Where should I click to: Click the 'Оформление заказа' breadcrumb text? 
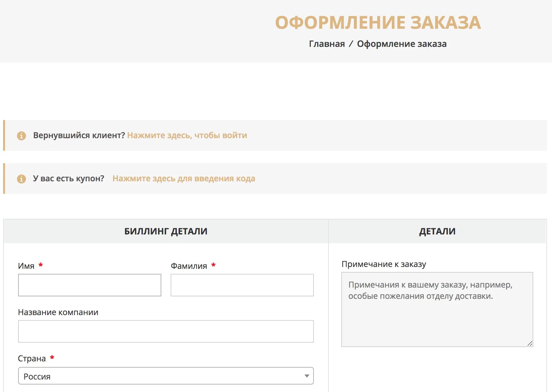pyautogui.click(x=402, y=44)
